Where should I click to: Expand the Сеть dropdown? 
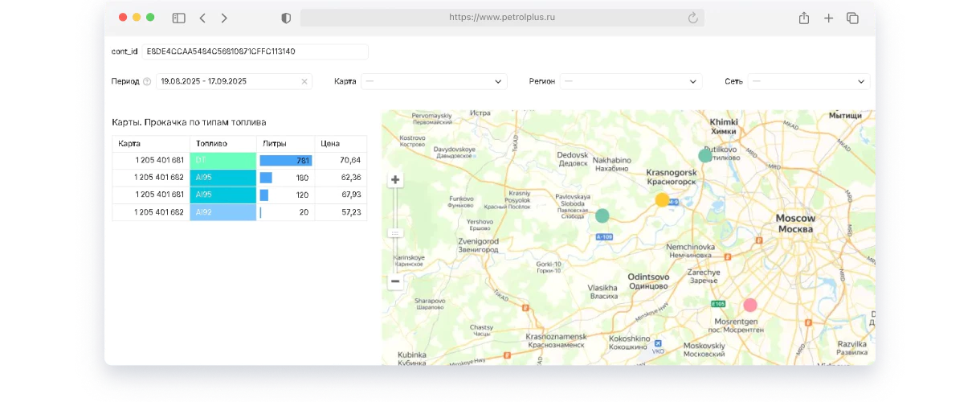(x=808, y=81)
